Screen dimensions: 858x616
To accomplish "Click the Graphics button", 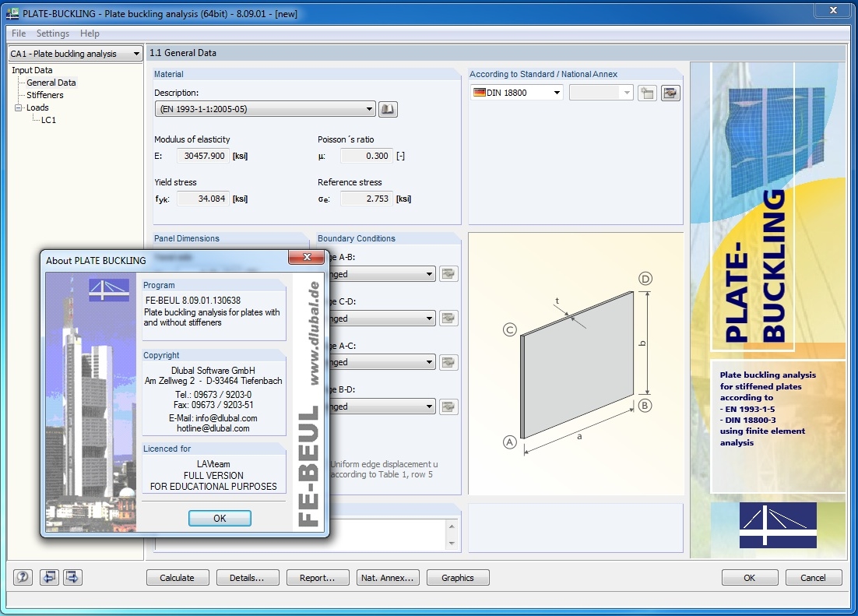I will (458, 578).
